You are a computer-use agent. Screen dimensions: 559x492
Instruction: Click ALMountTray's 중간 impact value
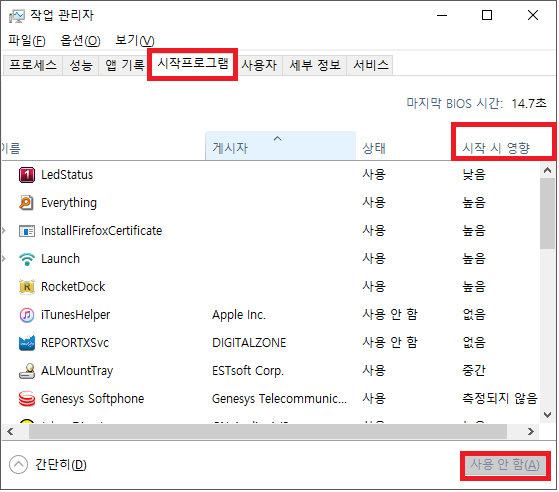(x=474, y=371)
